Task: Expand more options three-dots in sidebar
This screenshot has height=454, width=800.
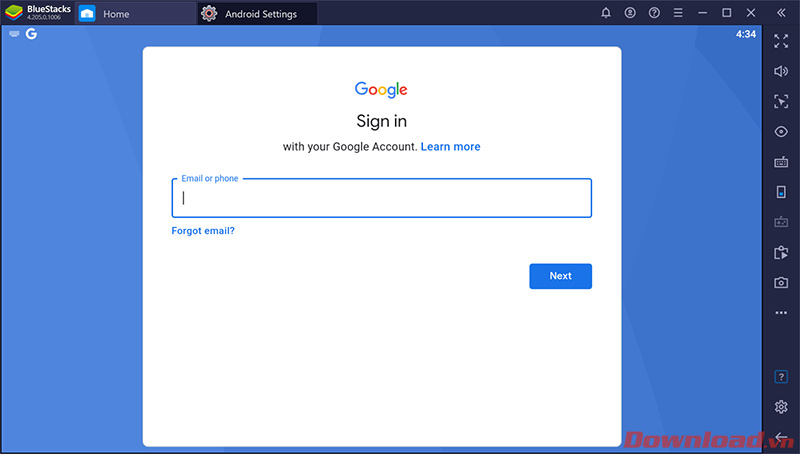Action: click(781, 313)
